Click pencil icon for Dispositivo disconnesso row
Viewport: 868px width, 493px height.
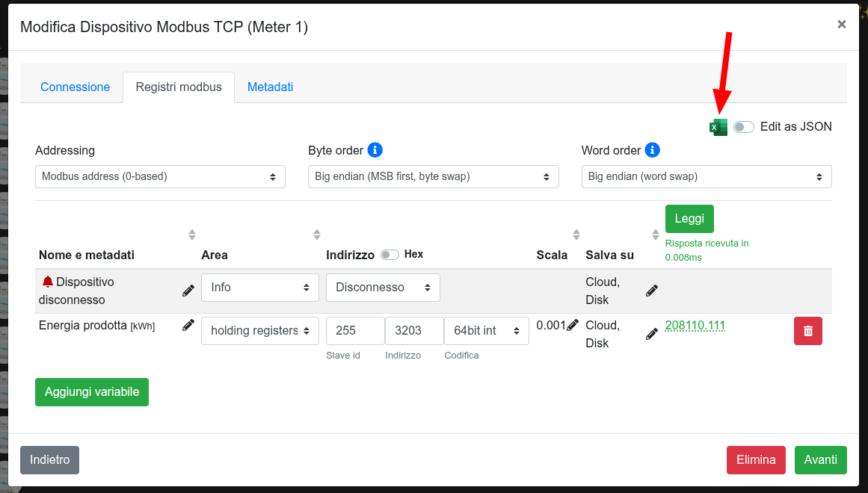188,290
